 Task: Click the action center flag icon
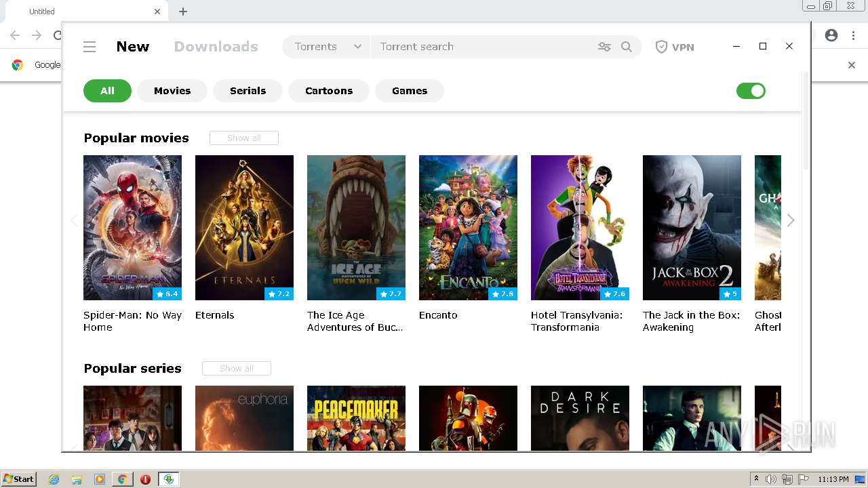click(804, 479)
